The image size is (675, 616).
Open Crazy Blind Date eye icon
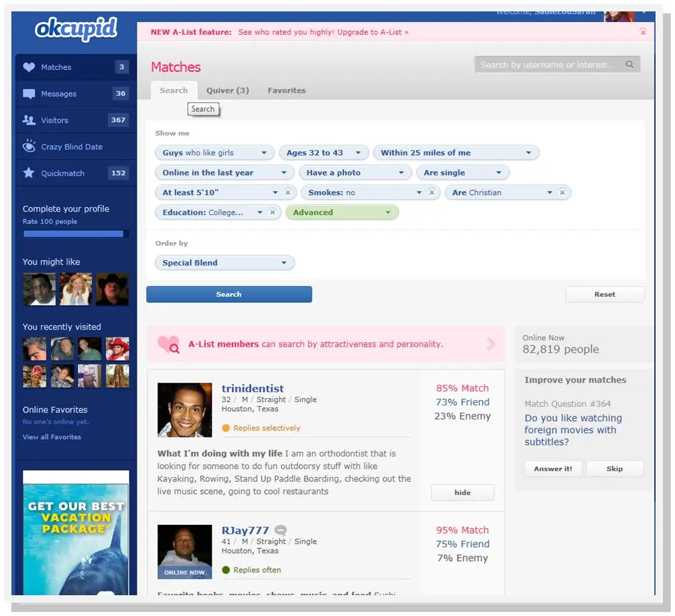pos(29,146)
